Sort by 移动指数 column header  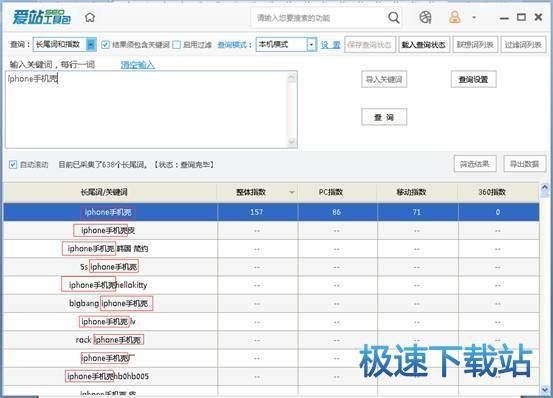pos(417,192)
